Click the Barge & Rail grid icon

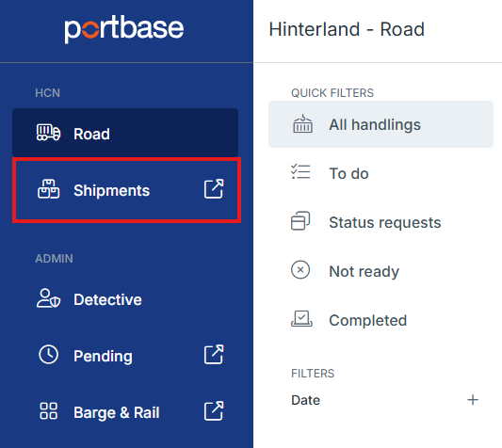coord(48,411)
